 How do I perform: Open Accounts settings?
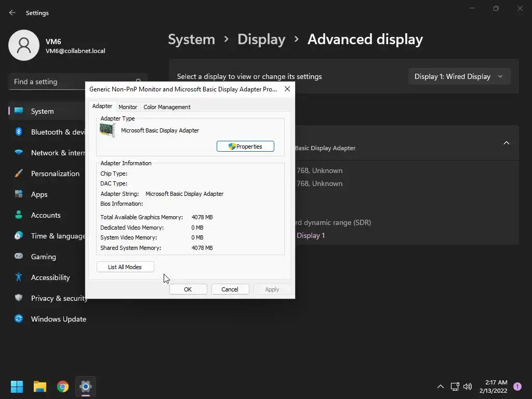(x=47, y=215)
